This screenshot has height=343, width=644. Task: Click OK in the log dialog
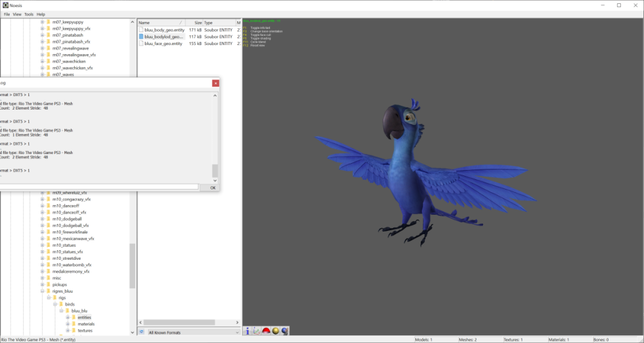(213, 188)
